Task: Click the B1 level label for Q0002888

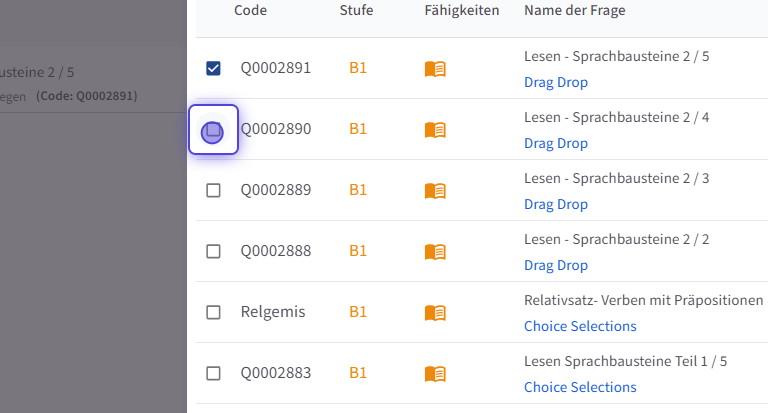Action: tap(358, 251)
